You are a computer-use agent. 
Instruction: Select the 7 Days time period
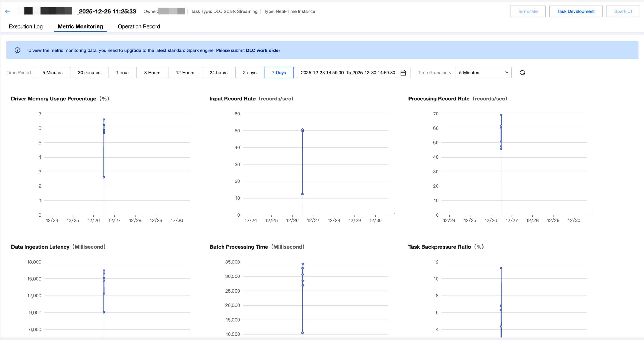click(279, 73)
